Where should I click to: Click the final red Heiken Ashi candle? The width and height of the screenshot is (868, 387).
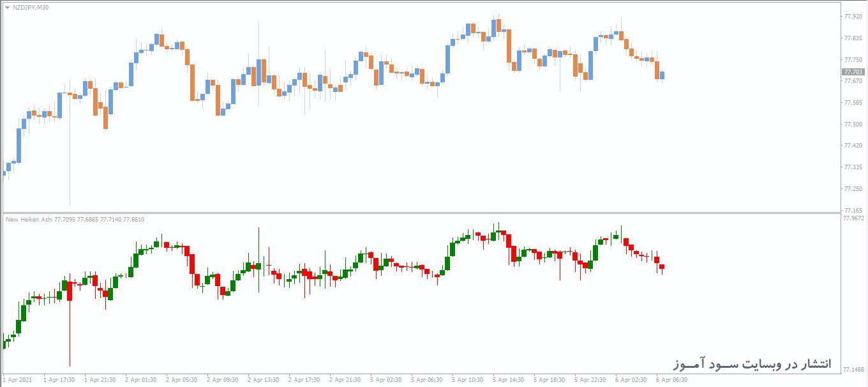[x=662, y=267]
